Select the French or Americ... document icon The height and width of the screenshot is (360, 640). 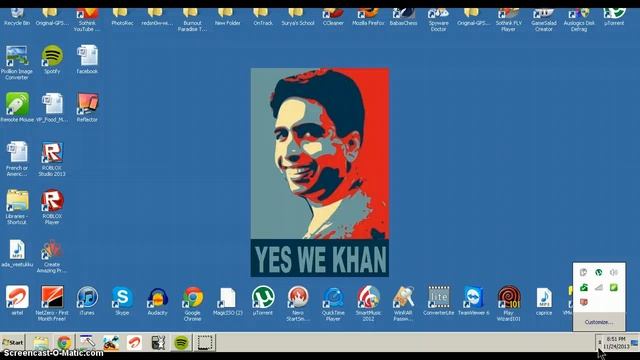tap(17, 159)
